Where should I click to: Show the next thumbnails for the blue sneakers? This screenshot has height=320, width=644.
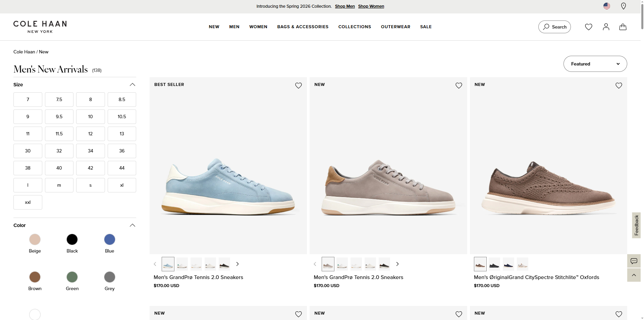coord(237,264)
